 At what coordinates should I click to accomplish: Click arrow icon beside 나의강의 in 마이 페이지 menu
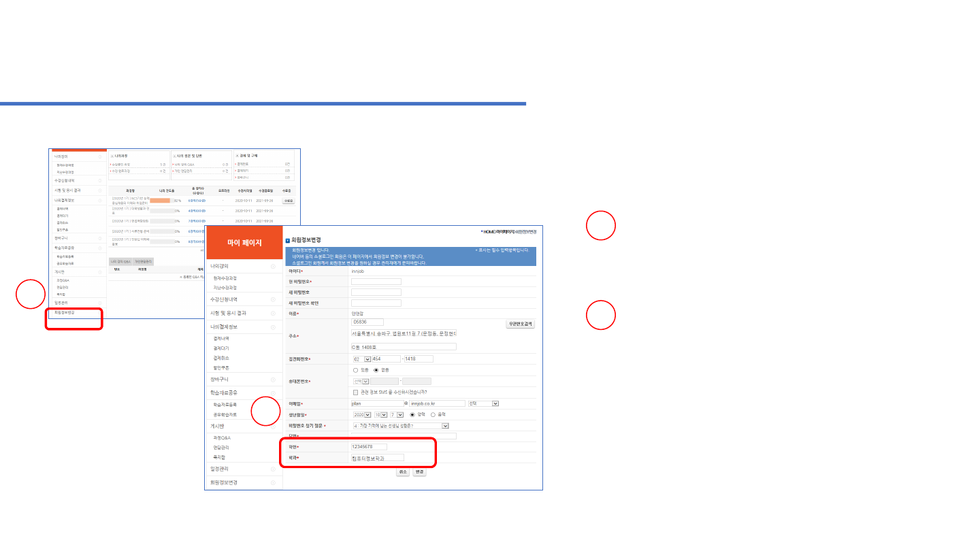coord(273,267)
